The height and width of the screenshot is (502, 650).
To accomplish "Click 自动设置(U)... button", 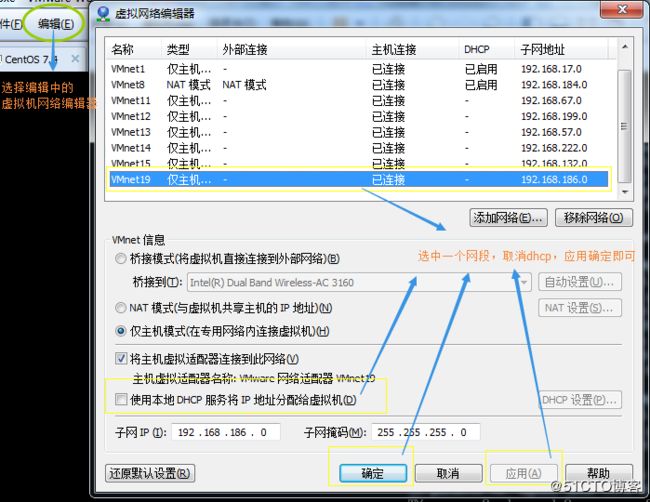I will (580, 282).
